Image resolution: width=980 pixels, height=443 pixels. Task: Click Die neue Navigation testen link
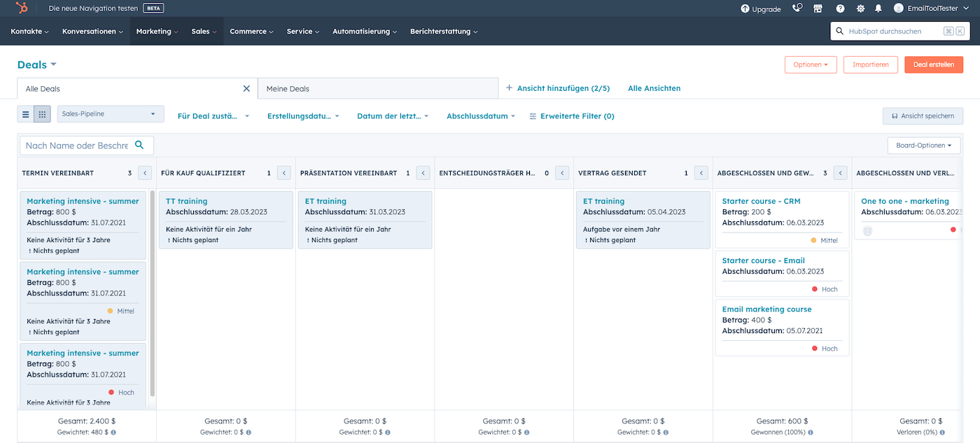94,8
